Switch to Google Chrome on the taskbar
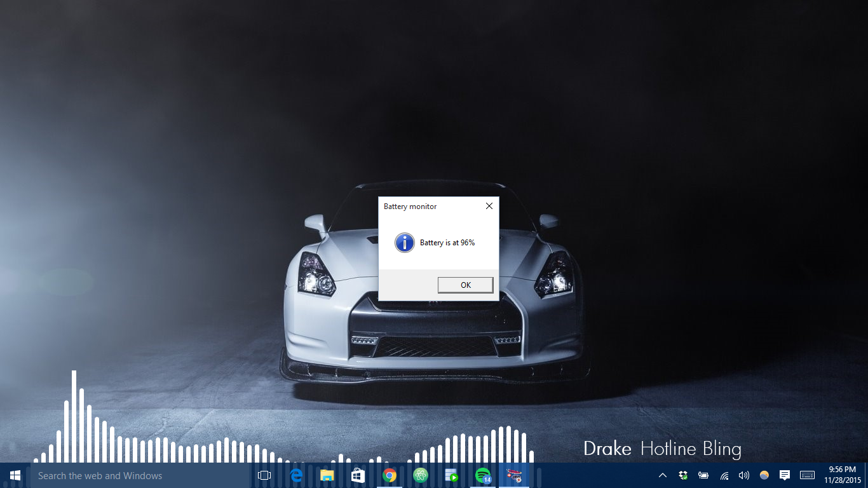Image resolution: width=868 pixels, height=488 pixels. point(390,475)
